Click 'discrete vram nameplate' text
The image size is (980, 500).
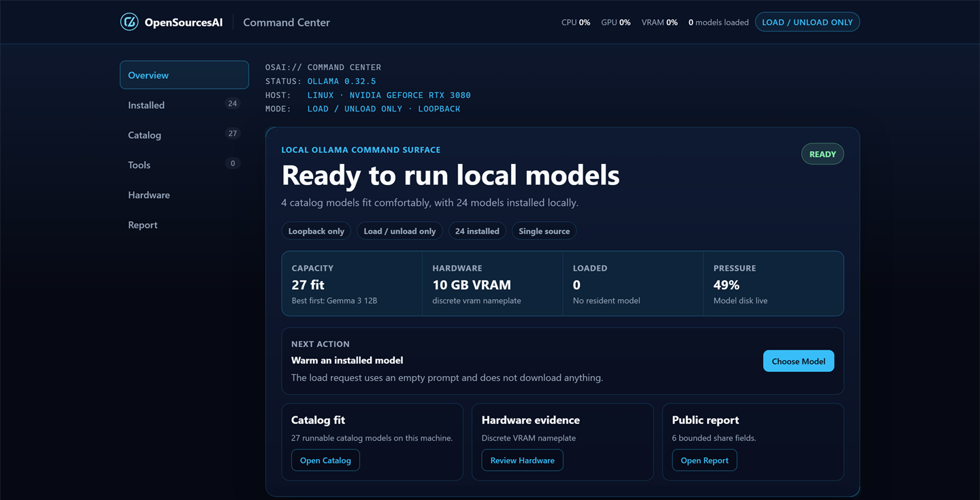pos(476,301)
